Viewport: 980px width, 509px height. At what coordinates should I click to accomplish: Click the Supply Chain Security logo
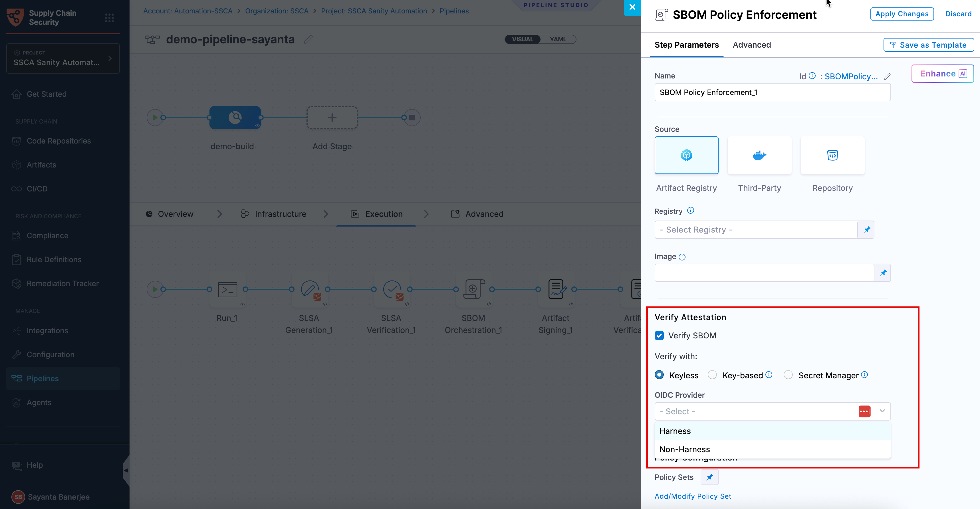click(x=16, y=17)
